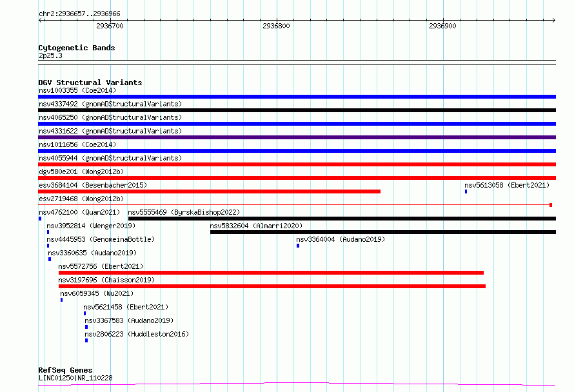Screen dimensions: 574x392
Task: Open nsv4762100 (Quan2021) label
Action: point(79,212)
